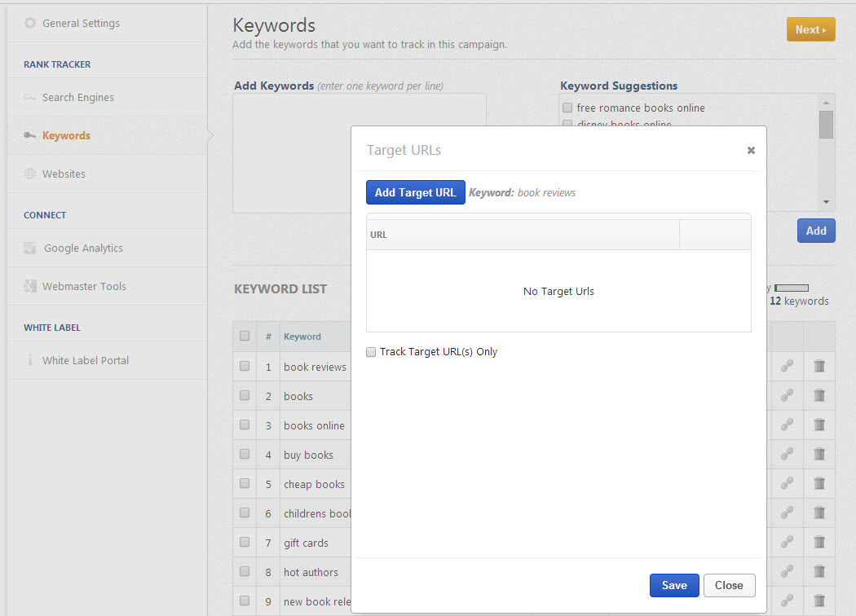856x616 pixels.
Task: Open the White Label Portal menu item
Action: pyautogui.click(x=85, y=361)
